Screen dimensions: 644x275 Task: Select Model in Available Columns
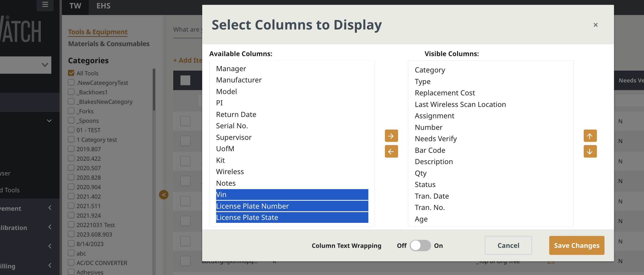(x=292, y=92)
